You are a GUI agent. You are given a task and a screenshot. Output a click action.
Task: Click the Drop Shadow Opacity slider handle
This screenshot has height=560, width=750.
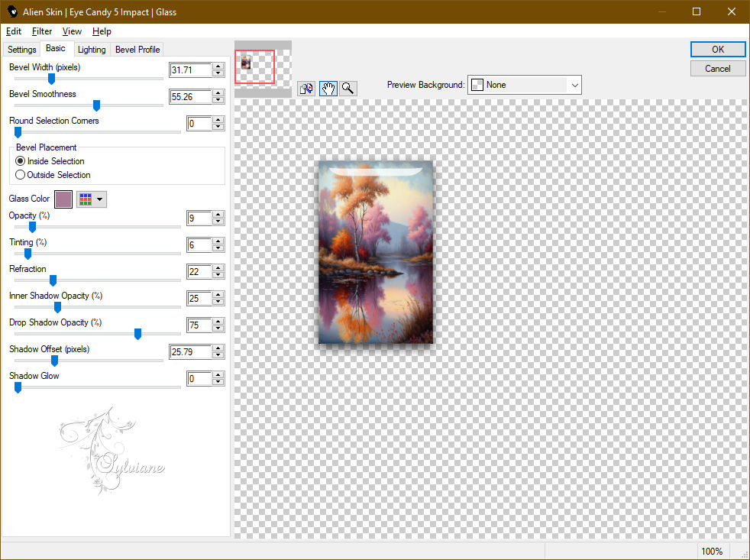click(137, 334)
